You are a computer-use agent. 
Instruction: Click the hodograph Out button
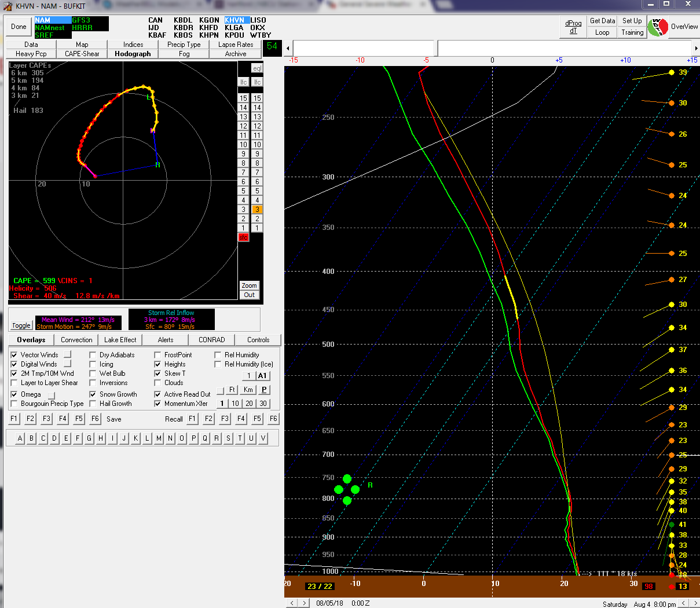coord(249,295)
